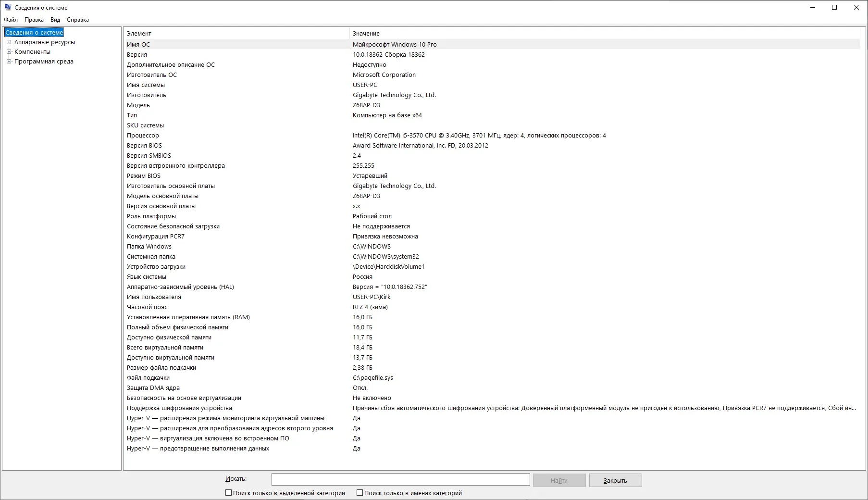868x500 pixels.
Task: Open the Правка menu
Action: [x=34, y=20]
